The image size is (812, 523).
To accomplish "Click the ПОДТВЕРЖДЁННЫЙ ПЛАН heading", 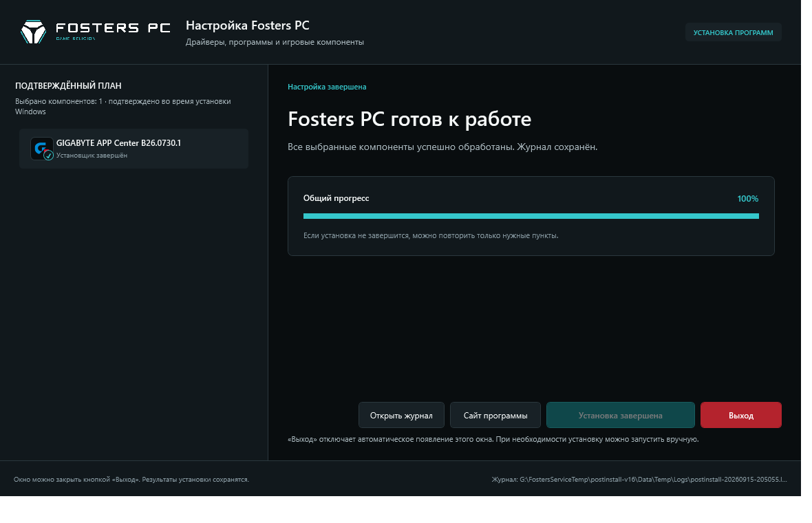I will tap(68, 86).
